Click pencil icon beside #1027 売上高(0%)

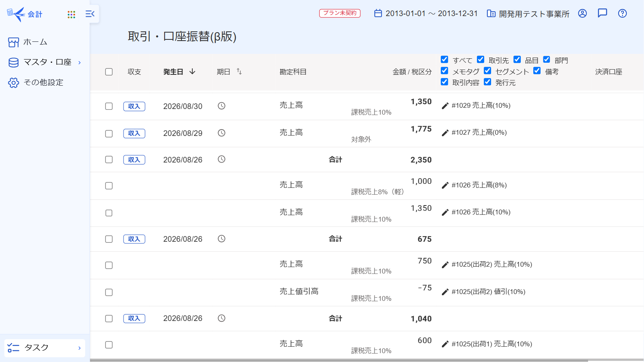pyautogui.click(x=445, y=133)
